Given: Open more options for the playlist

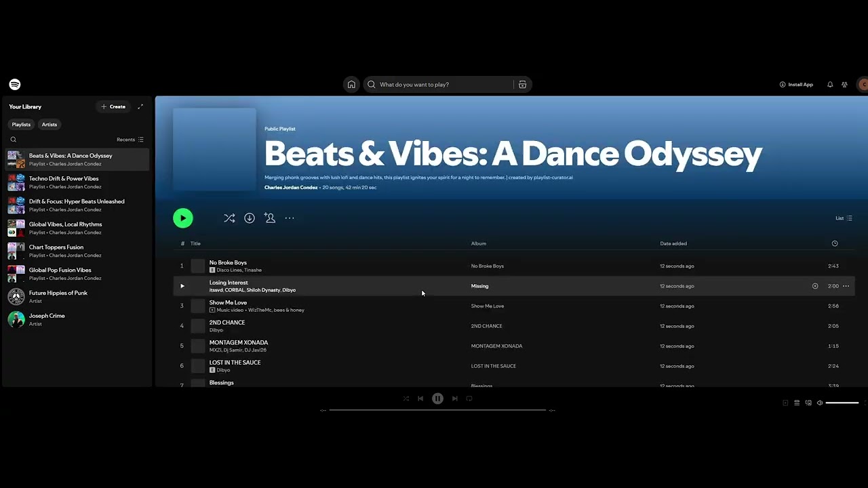Looking at the screenshot, I should click(290, 218).
